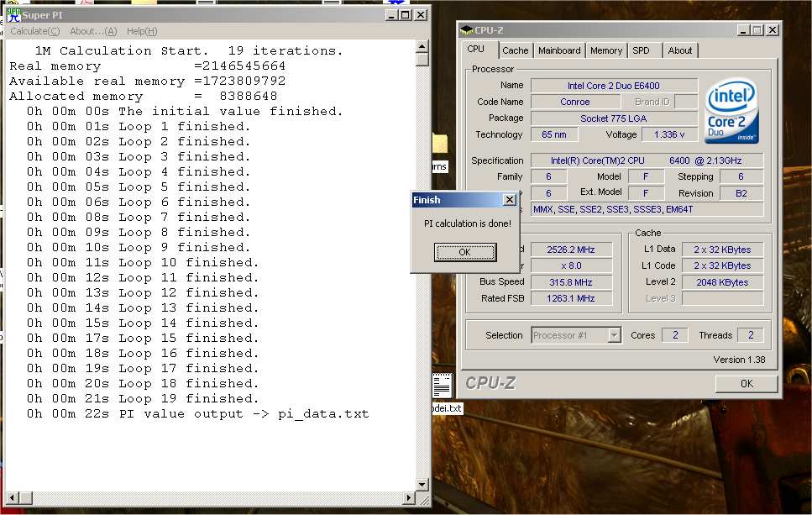Open the Calculate menu in Super PI

pyautogui.click(x=34, y=31)
